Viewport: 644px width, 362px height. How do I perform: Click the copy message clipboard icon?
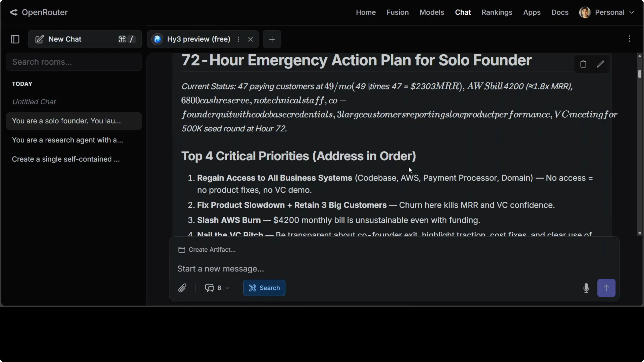[583, 64]
